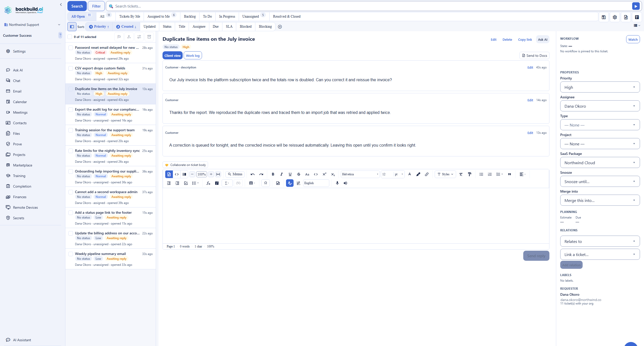Click the archive icon above ticket list
This screenshot has height=346, width=644.
[149, 37]
